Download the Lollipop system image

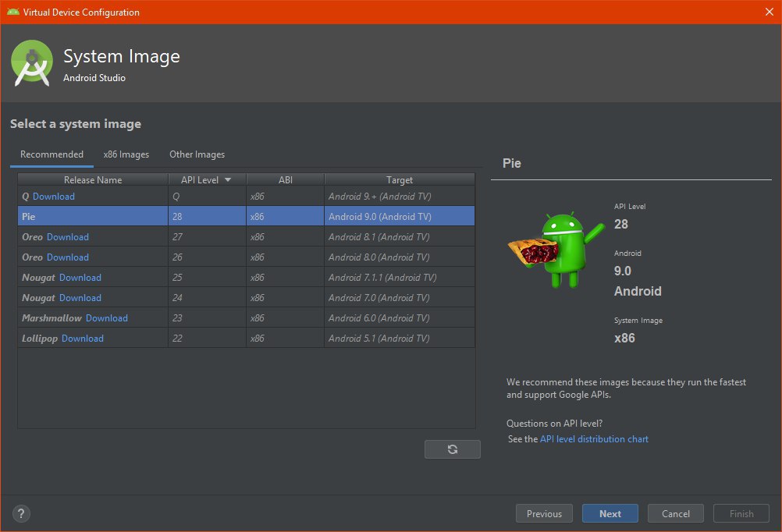[x=83, y=339]
